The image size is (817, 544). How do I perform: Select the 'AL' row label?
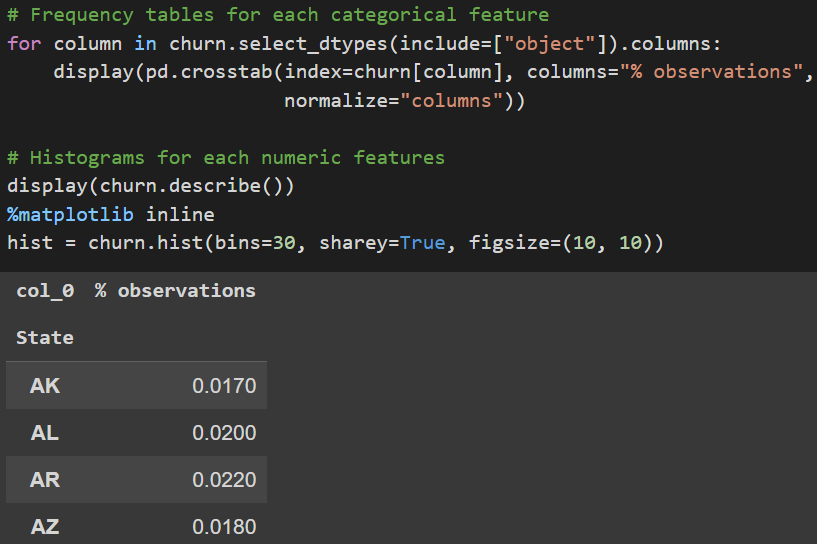45,432
